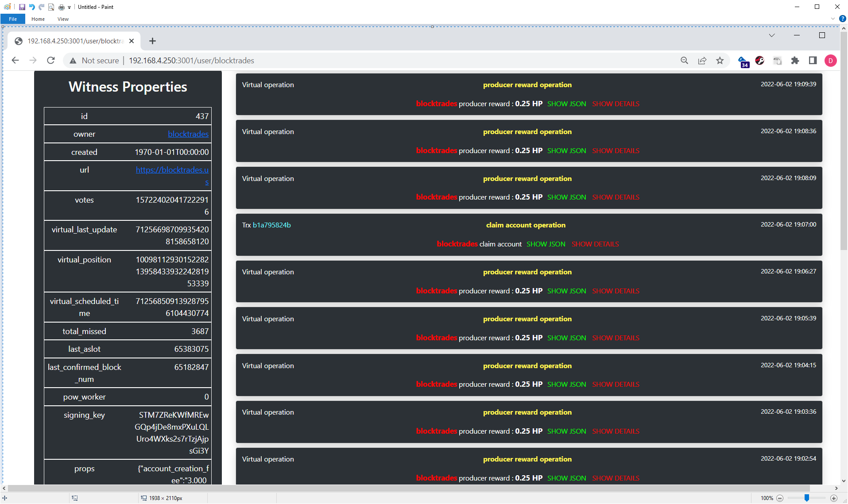
Task: Click the browser Forward arrow
Action: pyautogui.click(x=33, y=61)
